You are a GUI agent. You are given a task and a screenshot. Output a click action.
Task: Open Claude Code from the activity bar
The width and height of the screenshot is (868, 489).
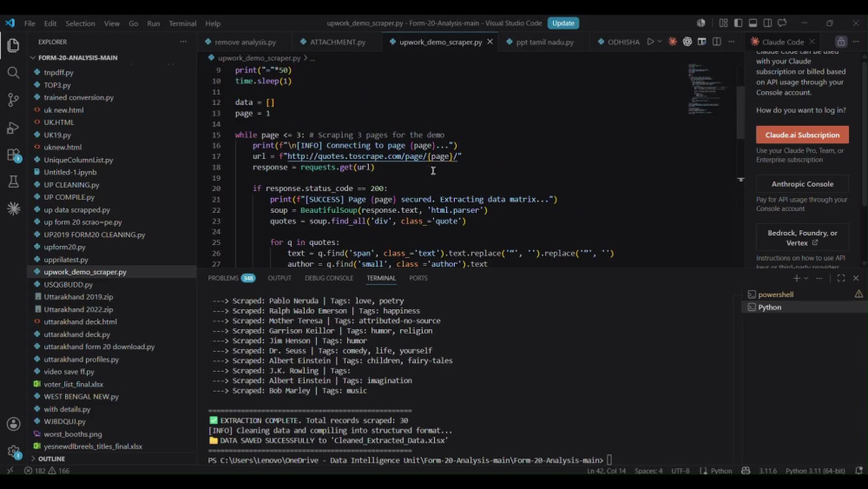pyautogui.click(x=13, y=208)
